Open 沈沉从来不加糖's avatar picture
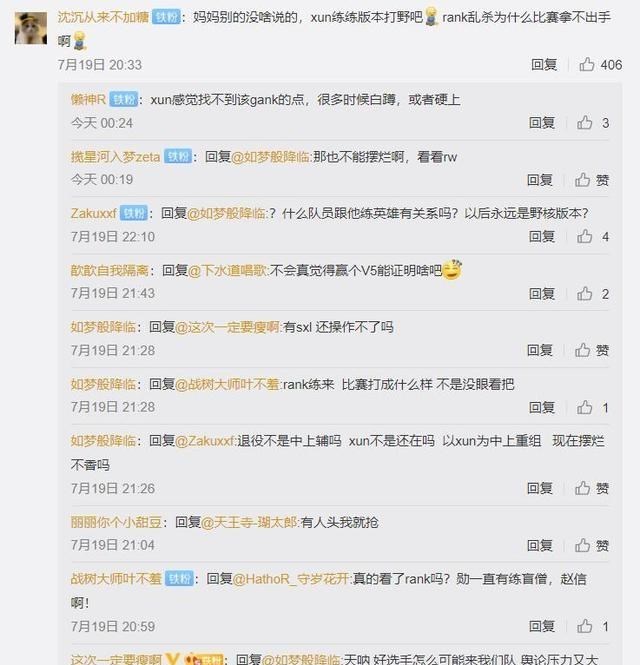This screenshot has width=640, height=665. 31,28
